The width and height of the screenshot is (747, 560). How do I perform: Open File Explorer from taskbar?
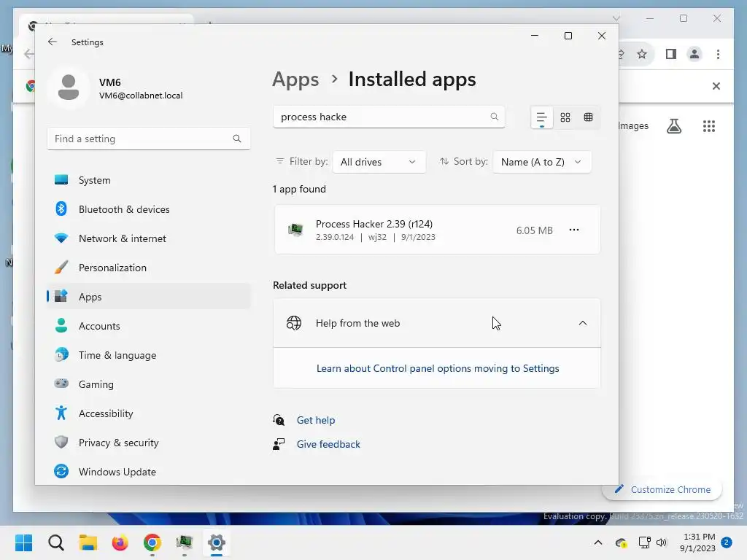click(x=88, y=542)
